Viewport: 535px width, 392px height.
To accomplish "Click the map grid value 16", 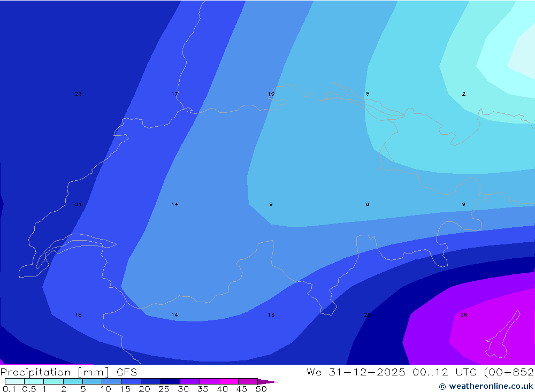I will click(271, 314).
